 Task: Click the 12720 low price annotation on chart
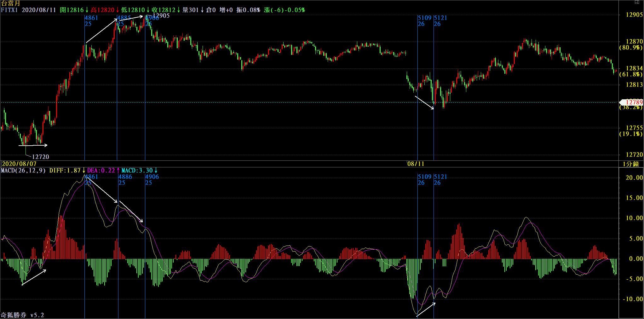(41, 157)
